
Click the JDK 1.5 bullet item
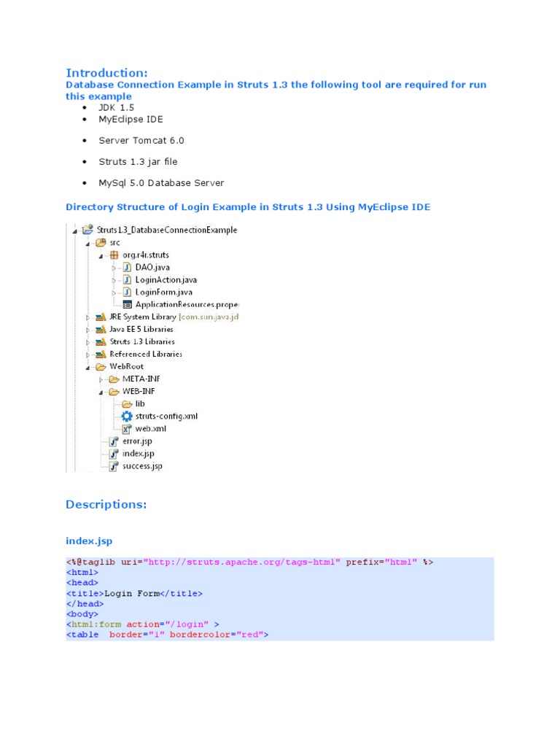(x=116, y=108)
